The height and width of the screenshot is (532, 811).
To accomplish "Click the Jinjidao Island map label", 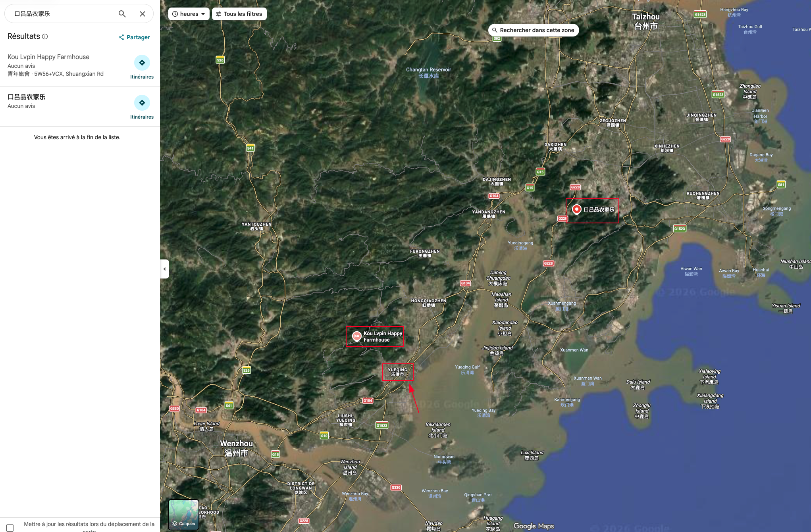I will click(497, 351).
